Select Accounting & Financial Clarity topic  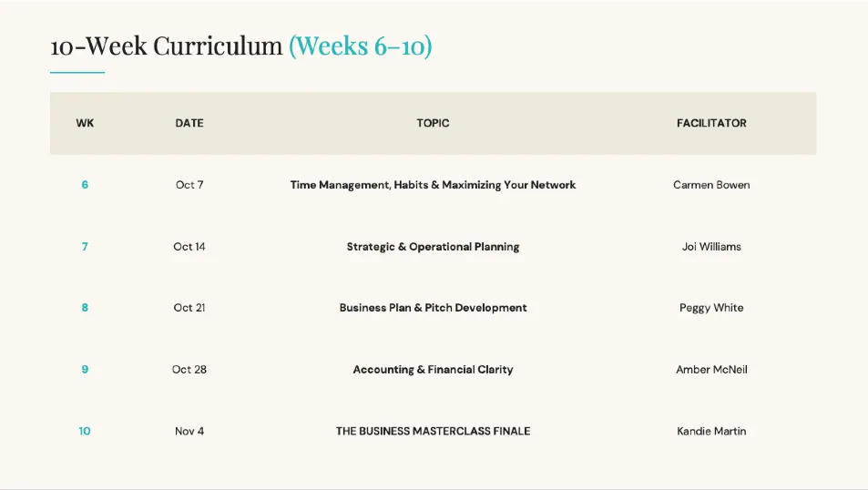[x=433, y=369]
